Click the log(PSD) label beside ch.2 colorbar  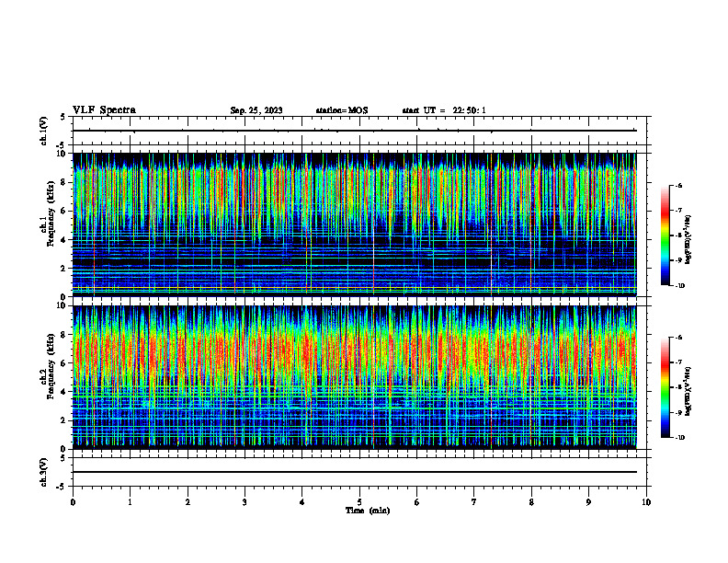(x=688, y=391)
